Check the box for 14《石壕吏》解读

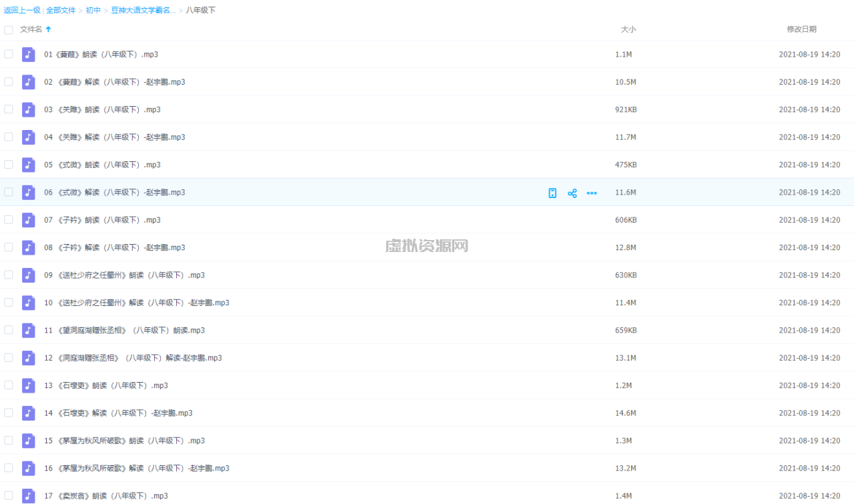point(9,412)
